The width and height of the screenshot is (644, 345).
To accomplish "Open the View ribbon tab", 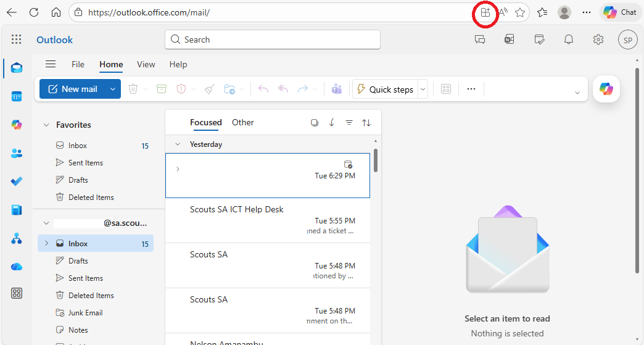I will click(146, 64).
